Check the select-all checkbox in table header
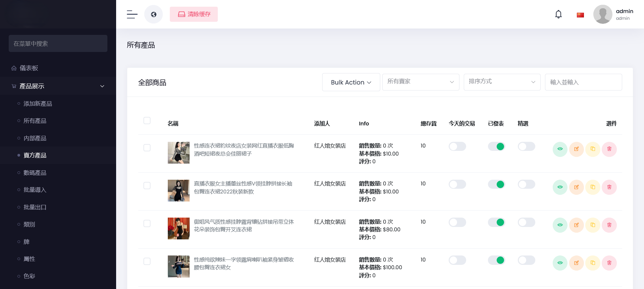Screen dimensions: 644x289 (x=147, y=121)
